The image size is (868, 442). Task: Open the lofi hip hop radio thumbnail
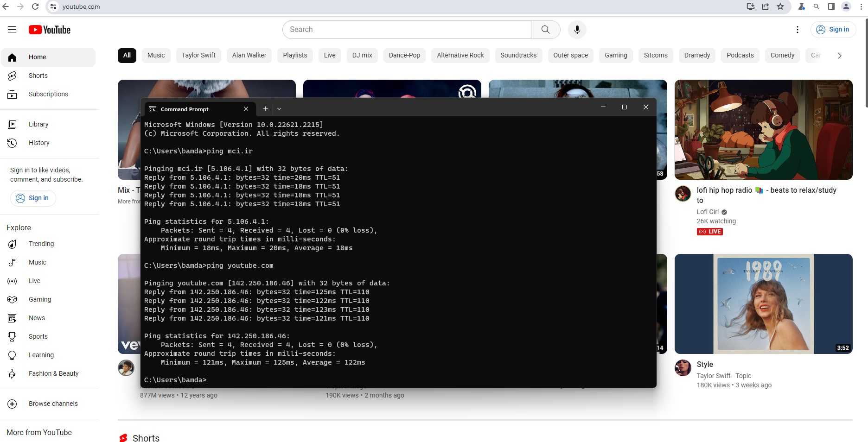click(764, 130)
